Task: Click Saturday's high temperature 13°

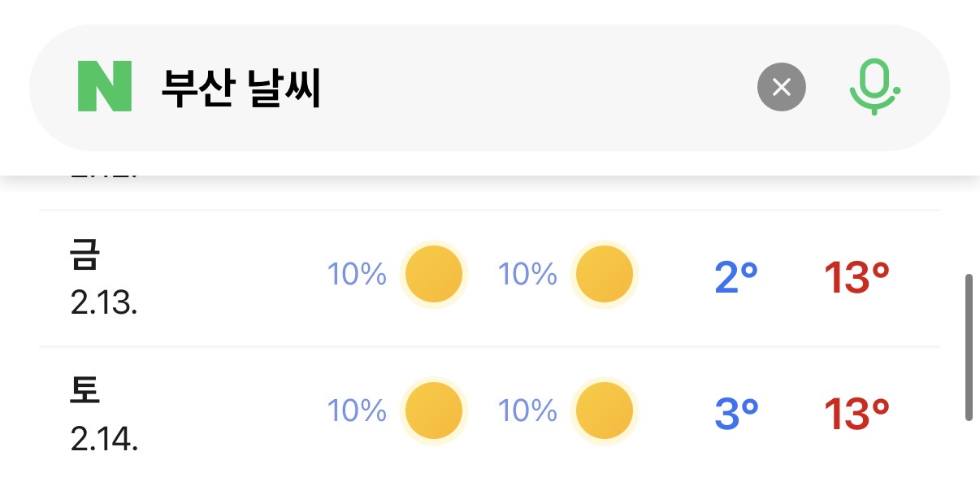Action: tap(856, 414)
